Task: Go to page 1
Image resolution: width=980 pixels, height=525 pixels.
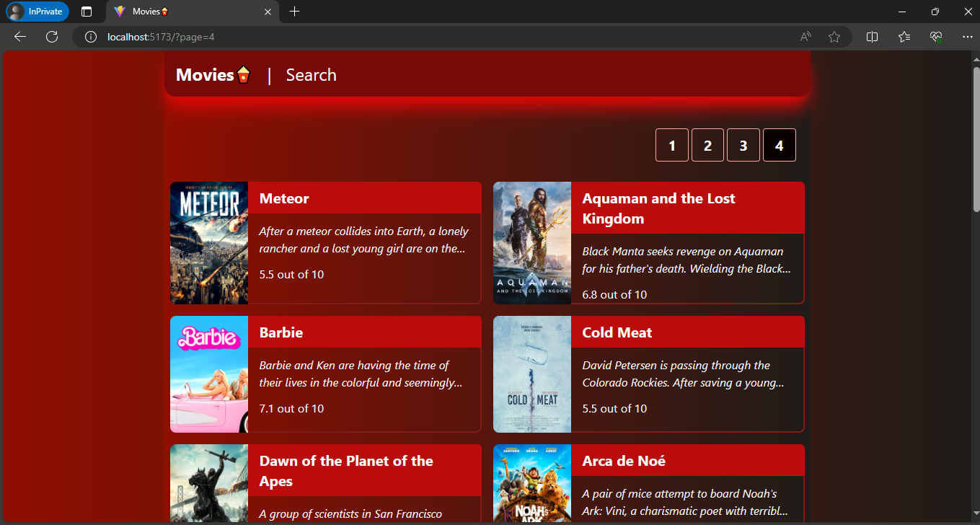Action: (672, 145)
